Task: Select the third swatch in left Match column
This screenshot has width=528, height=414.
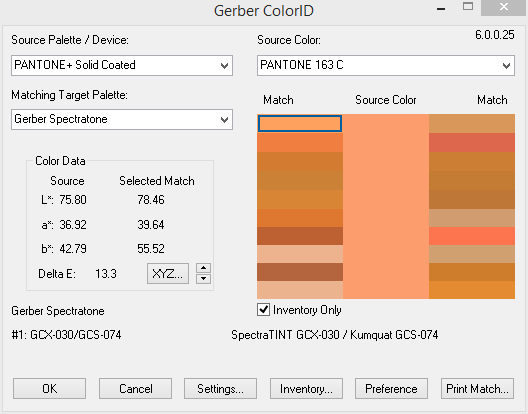Action: click(300, 161)
